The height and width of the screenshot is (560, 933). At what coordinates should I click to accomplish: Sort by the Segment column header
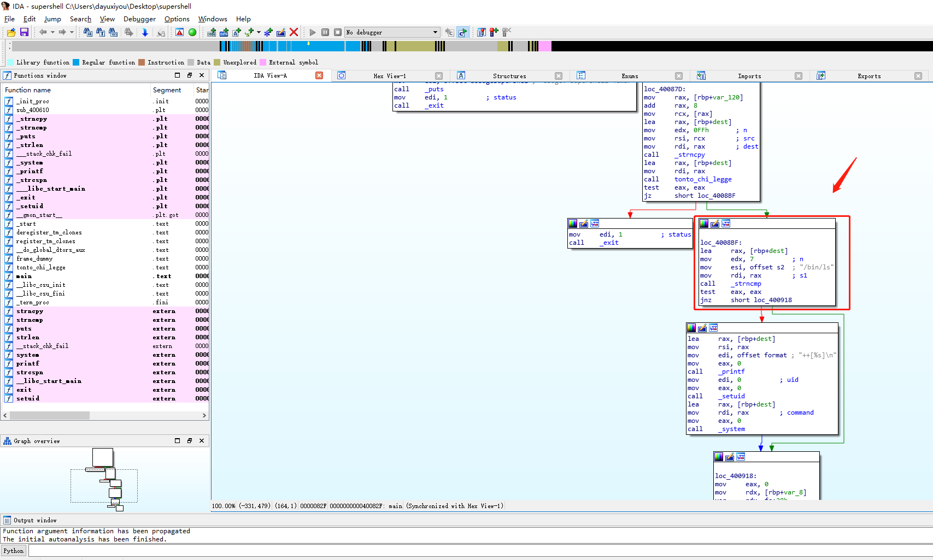click(172, 90)
